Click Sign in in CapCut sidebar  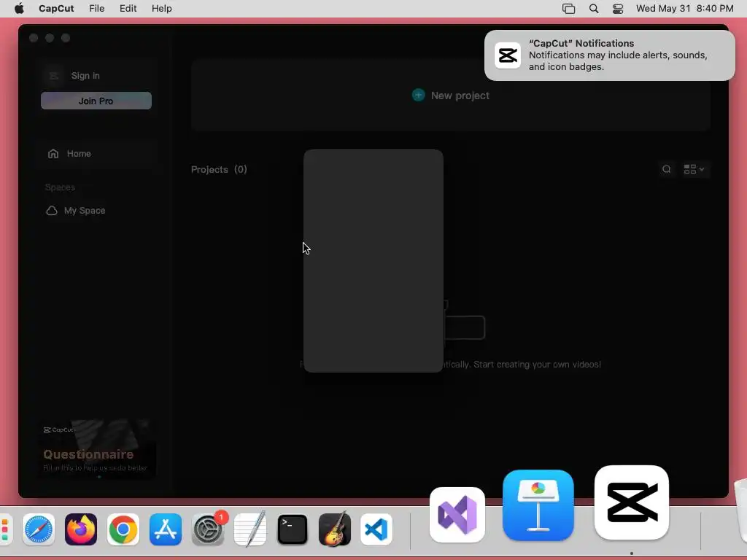click(x=85, y=76)
